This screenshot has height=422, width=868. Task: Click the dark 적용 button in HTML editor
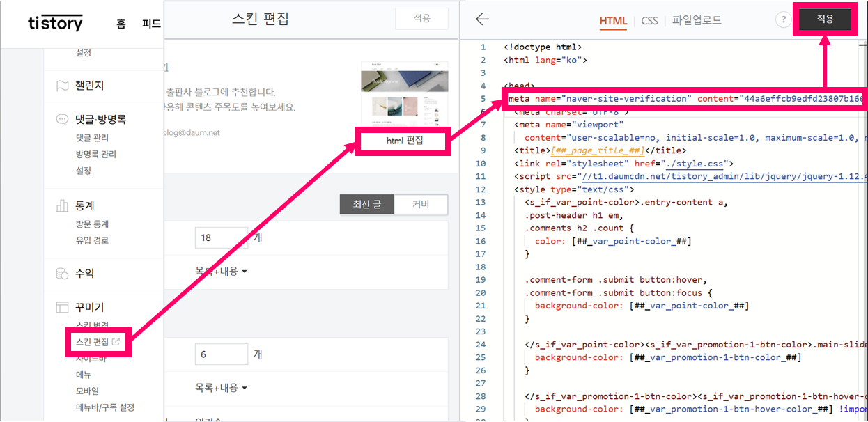click(826, 19)
